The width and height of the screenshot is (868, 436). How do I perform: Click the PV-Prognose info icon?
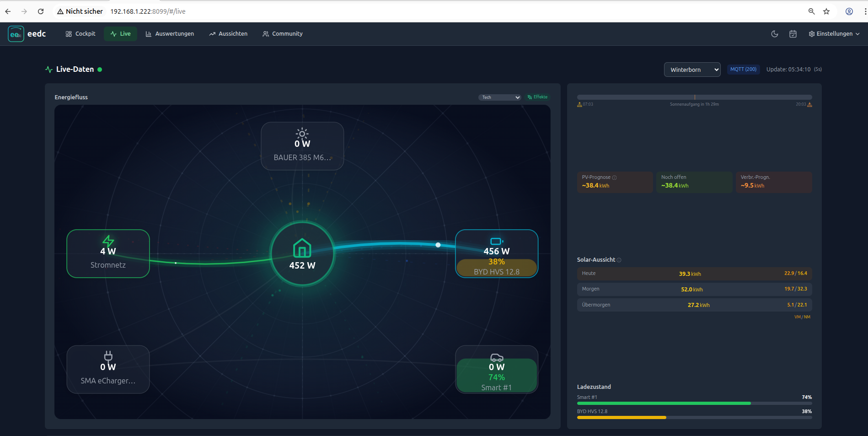614,178
